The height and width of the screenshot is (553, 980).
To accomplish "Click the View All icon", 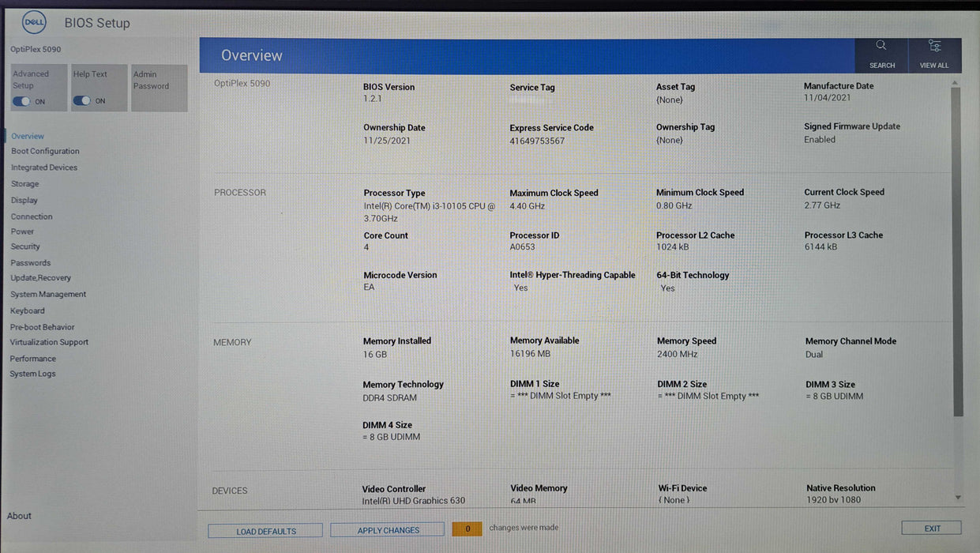I will [934, 54].
